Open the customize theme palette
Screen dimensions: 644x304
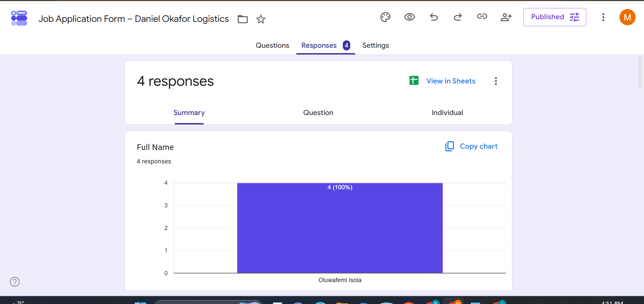385,17
